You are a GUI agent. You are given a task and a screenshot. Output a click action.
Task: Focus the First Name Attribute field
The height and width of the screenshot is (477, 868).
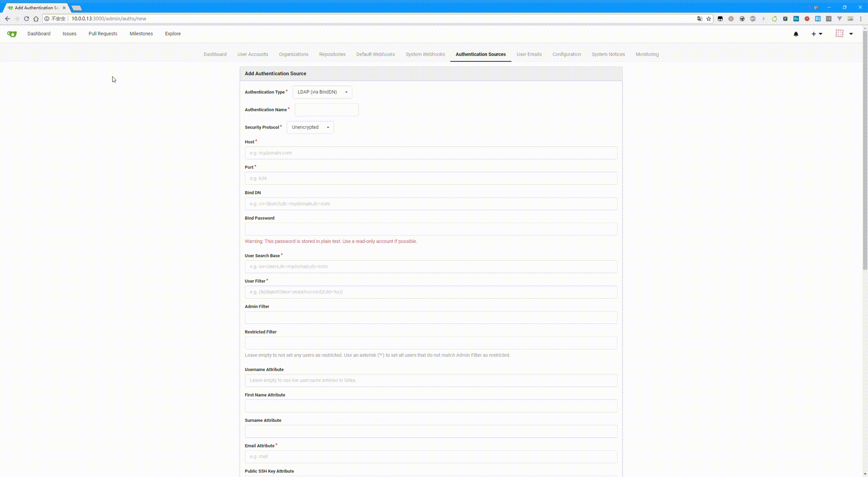pyautogui.click(x=431, y=406)
